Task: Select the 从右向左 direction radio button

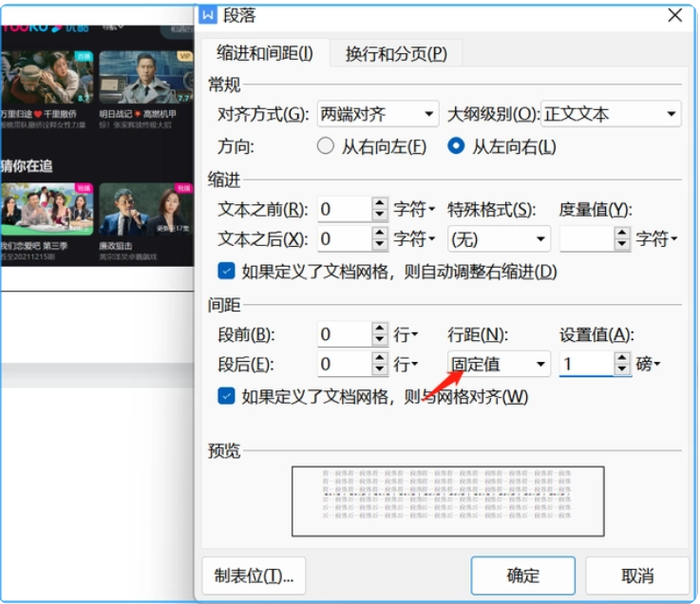Action: (326, 146)
